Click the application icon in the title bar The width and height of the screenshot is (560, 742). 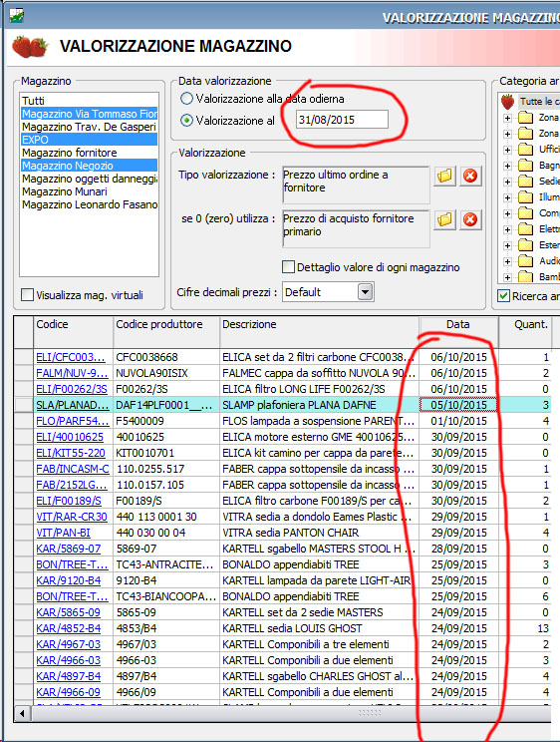[17, 16]
